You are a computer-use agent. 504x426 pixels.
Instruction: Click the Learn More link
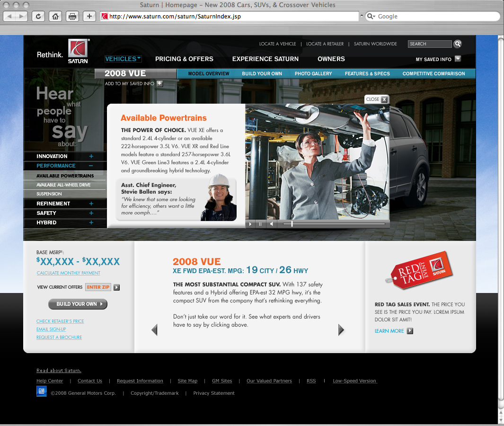click(389, 331)
